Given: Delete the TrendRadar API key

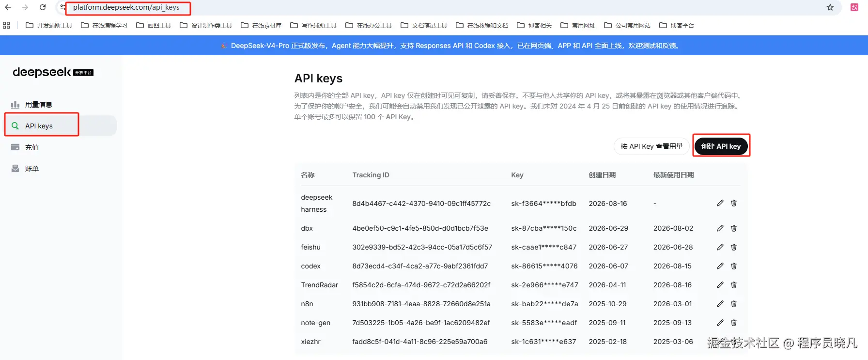Looking at the screenshot, I should [734, 285].
